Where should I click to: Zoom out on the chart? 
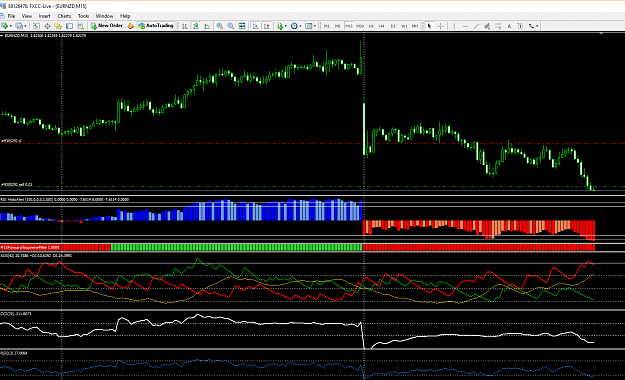pos(231,26)
